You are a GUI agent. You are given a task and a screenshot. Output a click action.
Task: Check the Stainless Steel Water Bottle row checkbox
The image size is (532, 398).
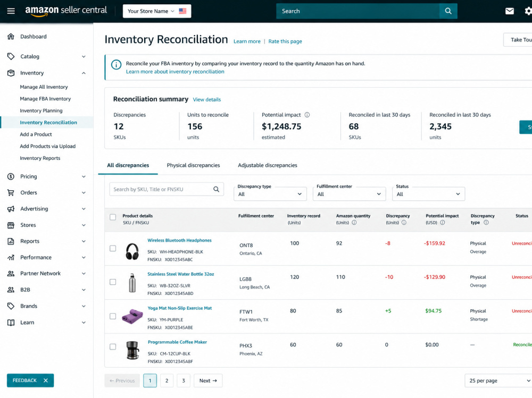(113, 282)
